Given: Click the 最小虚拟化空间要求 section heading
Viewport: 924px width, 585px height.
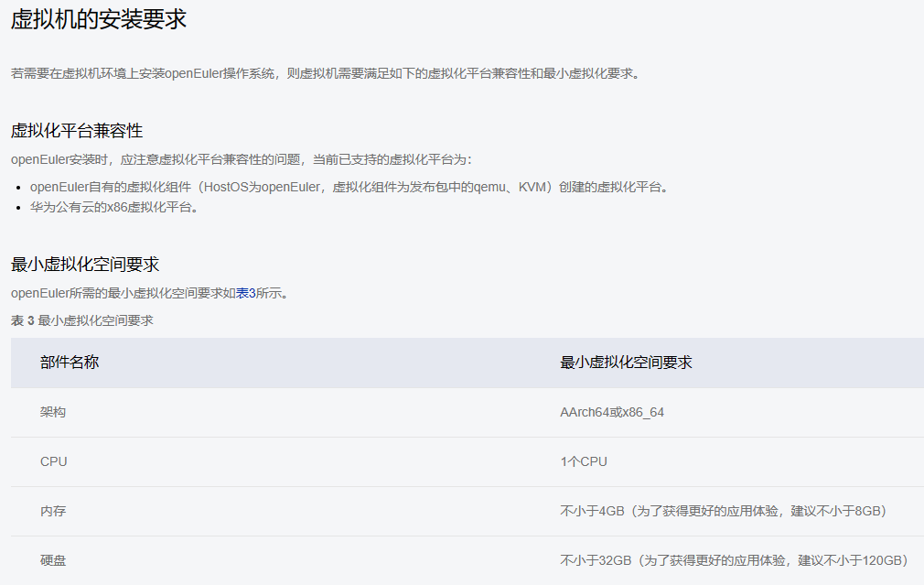Looking at the screenshot, I should pyautogui.click(x=86, y=265).
